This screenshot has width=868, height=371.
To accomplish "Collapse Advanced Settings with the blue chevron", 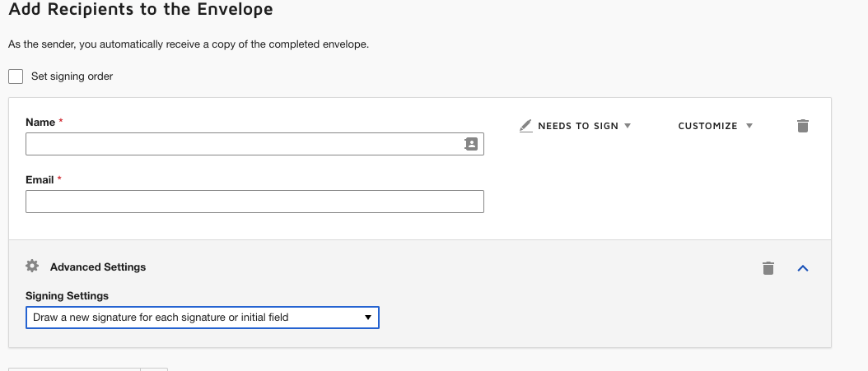I will click(x=803, y=268).
